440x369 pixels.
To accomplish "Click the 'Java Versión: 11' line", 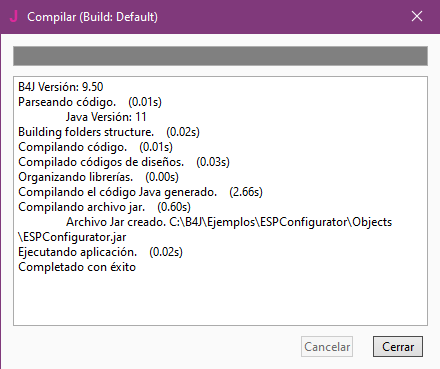I will tap(106, 117).
